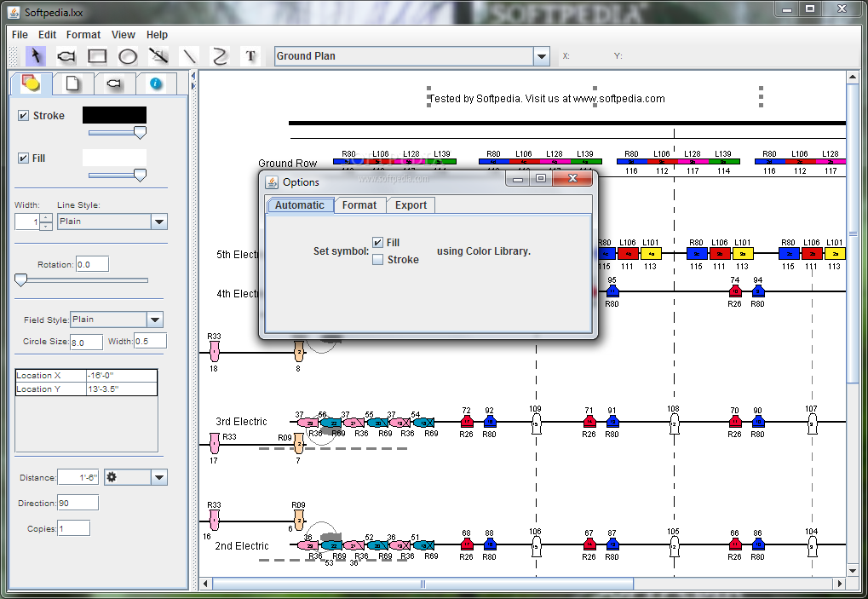The height and width of the screenshot is (599, 868).
Task: Click the Direction input field
Action: click(x=78, y=503)
